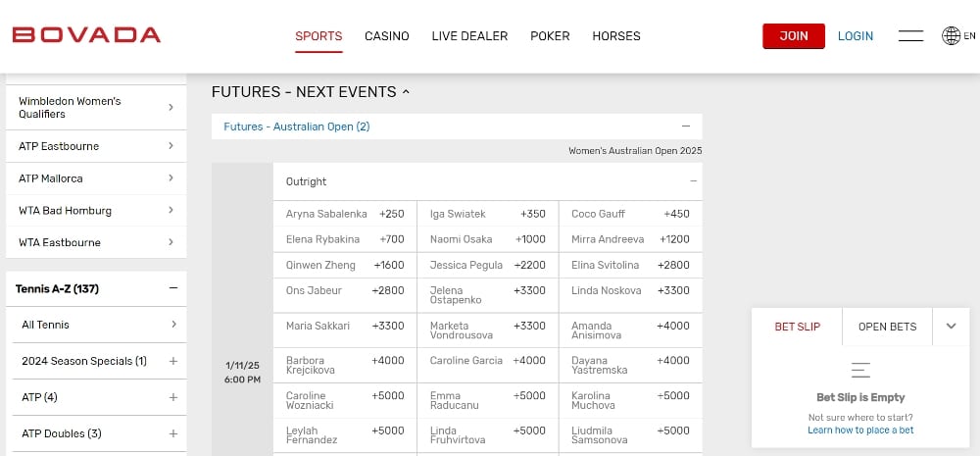Open the Open Bets tab
The image size is (980, 456).
click(887, 327)
